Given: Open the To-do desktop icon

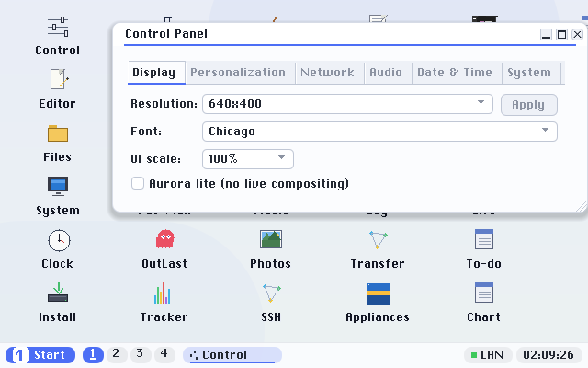Looking at the screenshot, I should (484, 250).
